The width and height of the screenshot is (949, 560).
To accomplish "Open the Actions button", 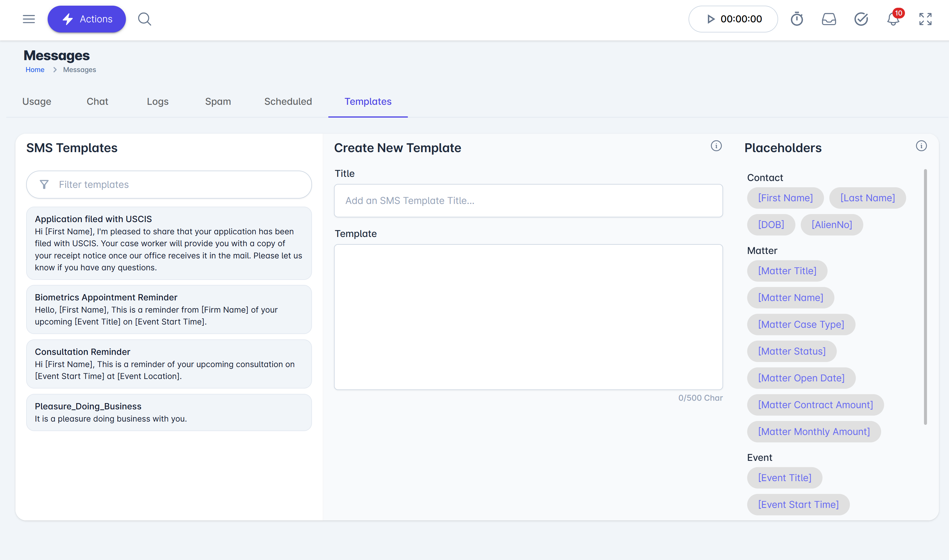I will coord(86,19).
